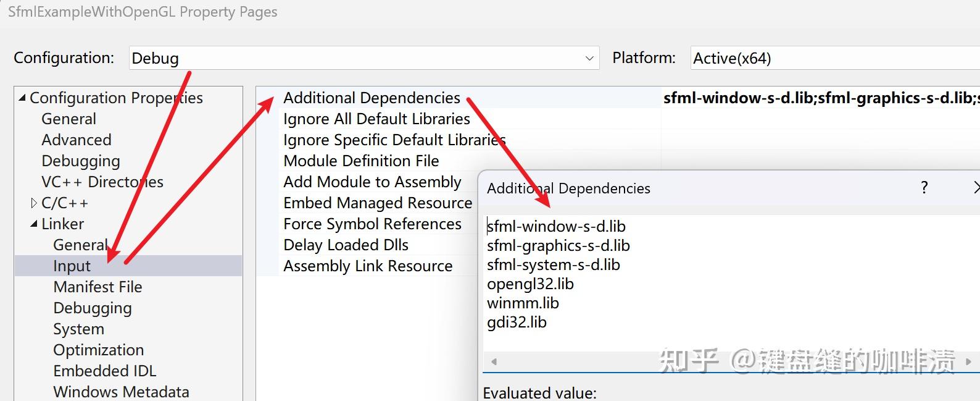Open VC++ Directories property page
This screenshot has height=401, width=980.
tap(102, 182)
